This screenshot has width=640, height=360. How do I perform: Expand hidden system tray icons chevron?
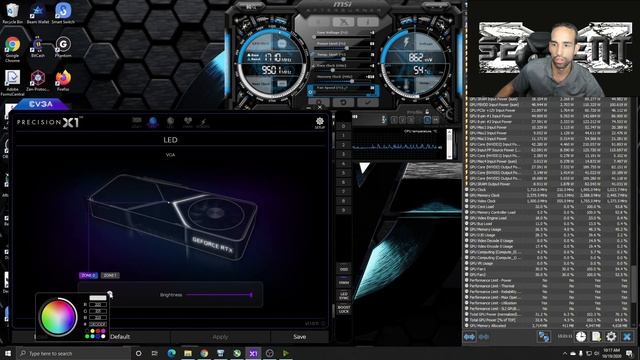(x=565, y=353)
